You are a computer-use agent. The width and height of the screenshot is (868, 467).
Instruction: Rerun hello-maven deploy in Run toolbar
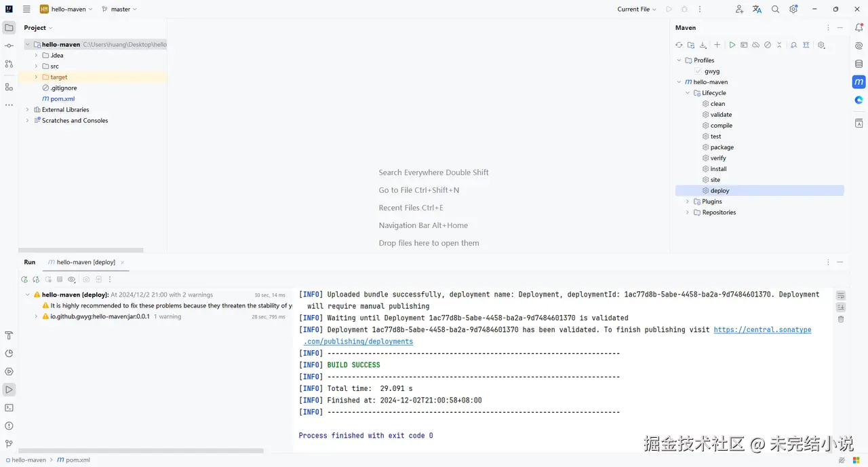coord(24,279)
